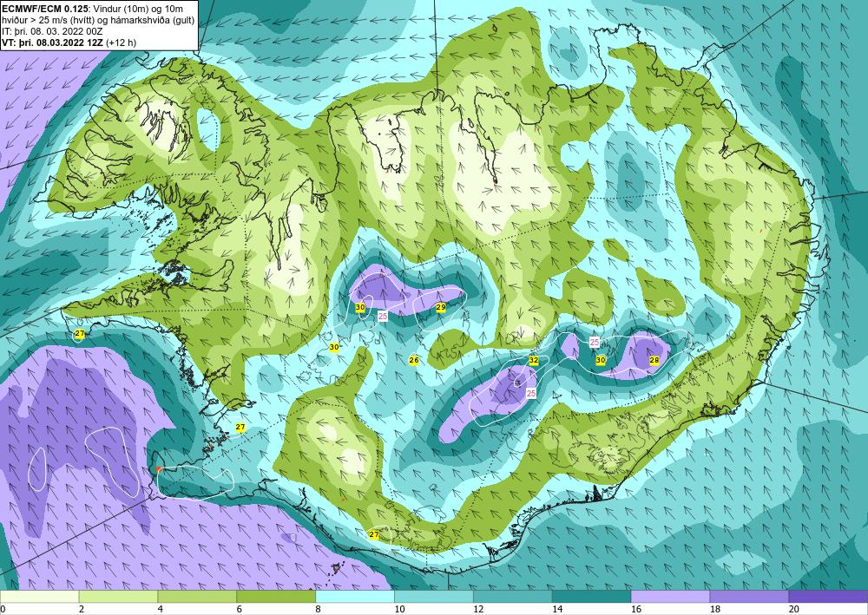Click the yellow gust label 29
Viewport: 868px width, 615px height.
[x=441, y=307]
